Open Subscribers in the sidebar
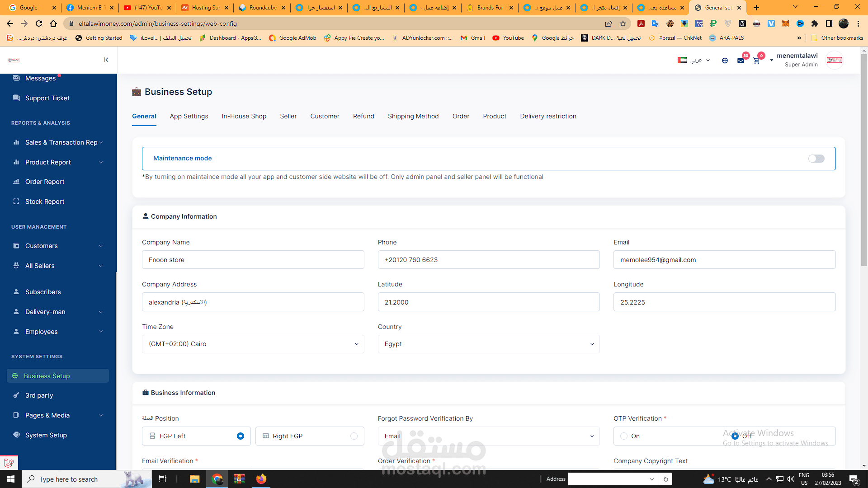868x488 pixels. [43, 292]
